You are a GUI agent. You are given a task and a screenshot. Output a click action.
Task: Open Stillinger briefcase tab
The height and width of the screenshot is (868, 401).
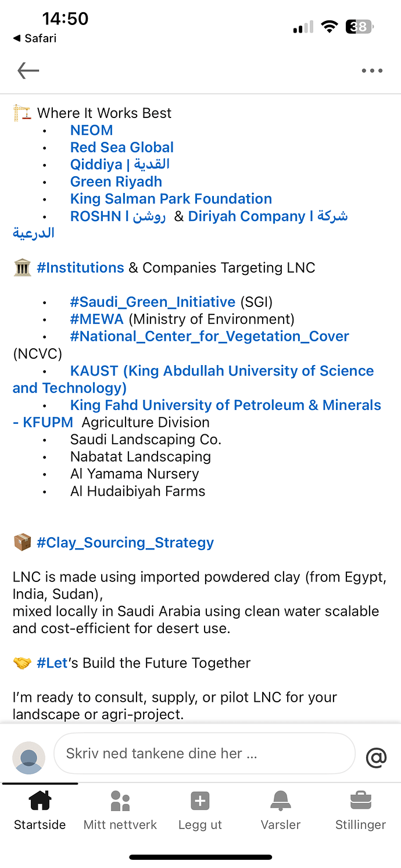point(360,810)
